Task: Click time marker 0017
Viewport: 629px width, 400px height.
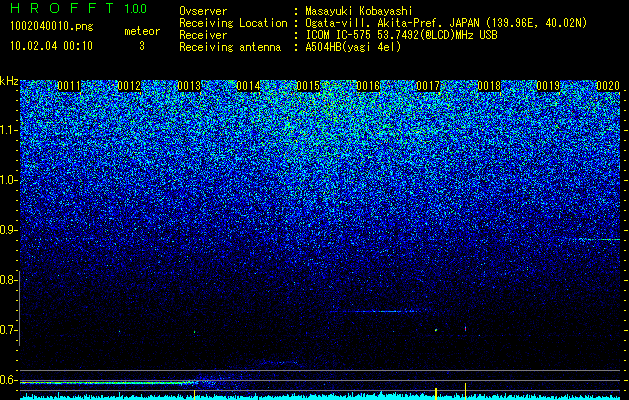Action: pos(428,86)
